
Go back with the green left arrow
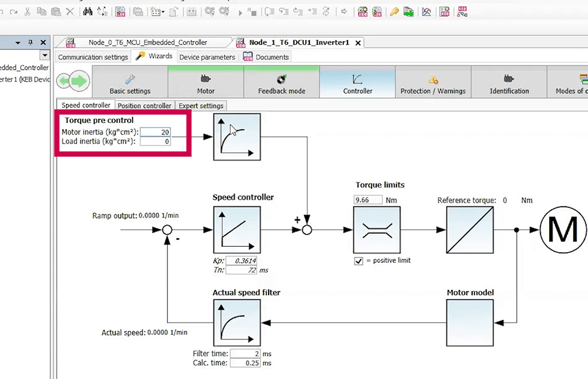click(x=65, y=81)
